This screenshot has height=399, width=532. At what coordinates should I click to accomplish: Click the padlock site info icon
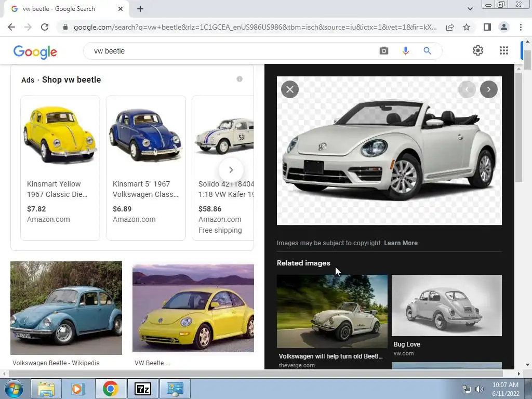tap(65, 27)
